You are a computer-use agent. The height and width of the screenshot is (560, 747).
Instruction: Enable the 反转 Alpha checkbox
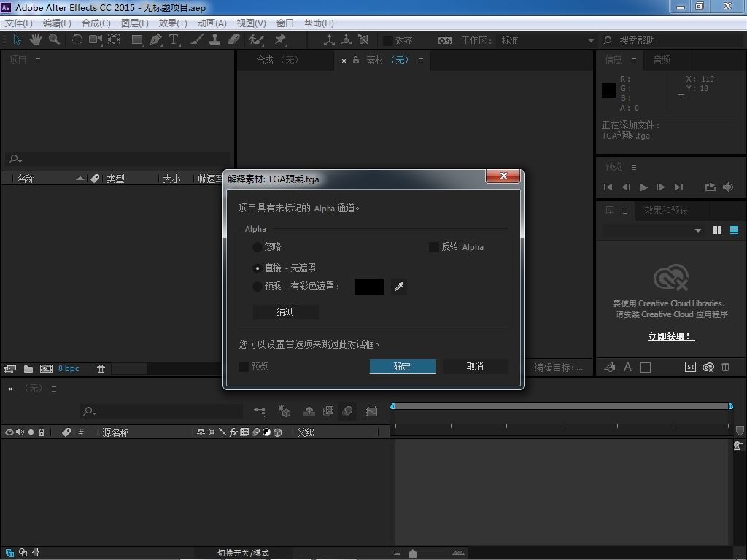433,246
